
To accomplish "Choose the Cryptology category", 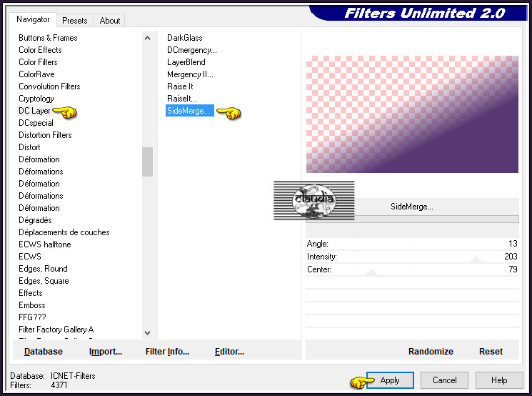I will click(36, 99).
